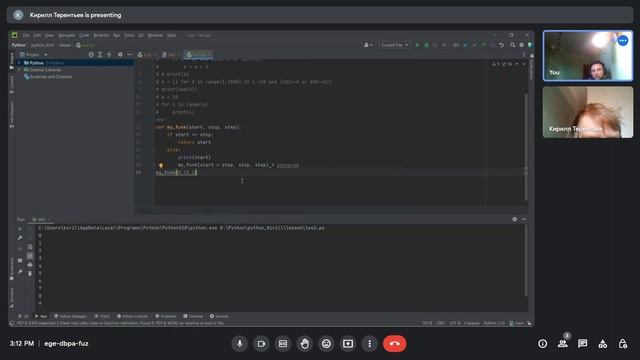Click wrench icon in Run panel
Screen dimensions: 640x360
[20, 238]
